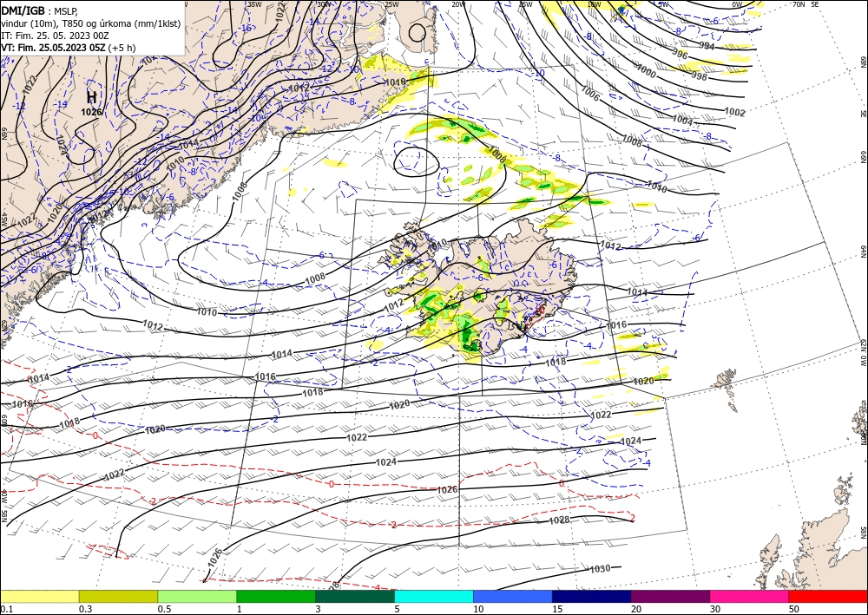Viewport: 868px width, 615px height.
Task: Pick the blue 10–15 mm legend swatch
Action: coord(513,596)
